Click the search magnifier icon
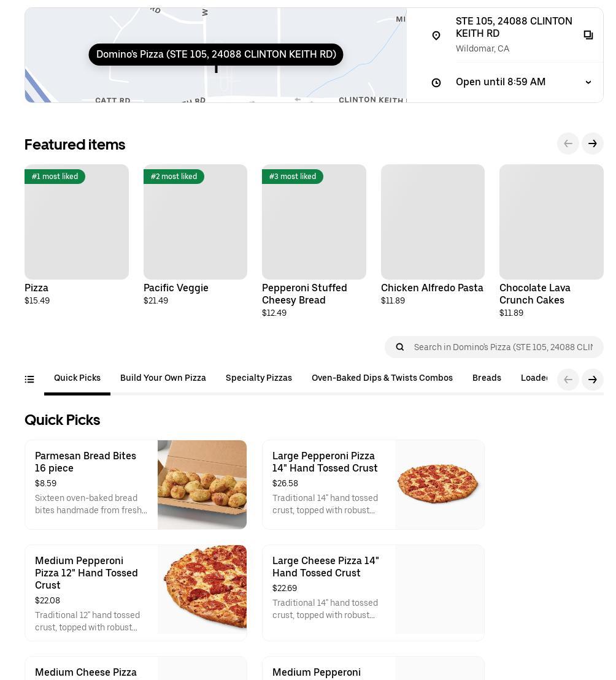Viewport: 616px width, 680px height. click(400, 347)
